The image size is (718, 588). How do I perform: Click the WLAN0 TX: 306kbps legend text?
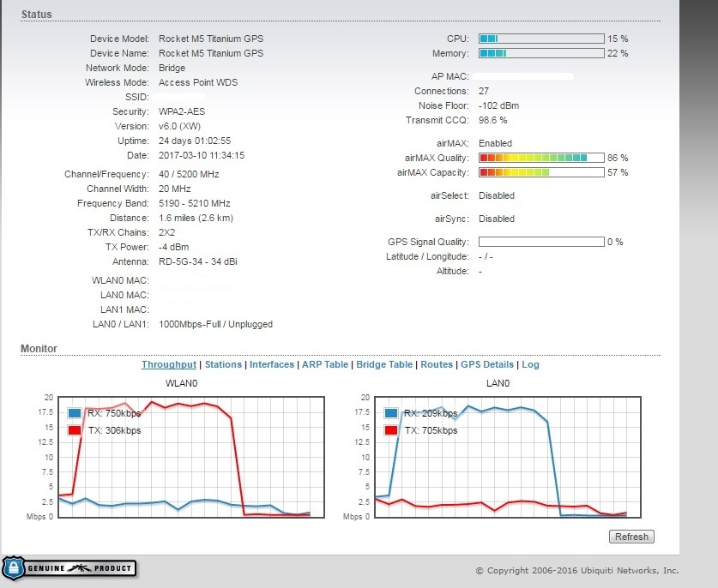pos(114,430)
